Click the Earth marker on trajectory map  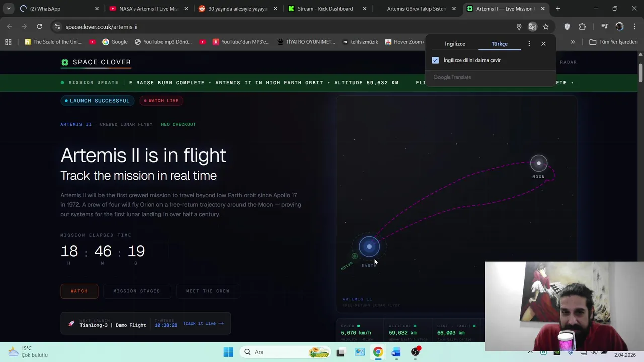coord(369,247)
